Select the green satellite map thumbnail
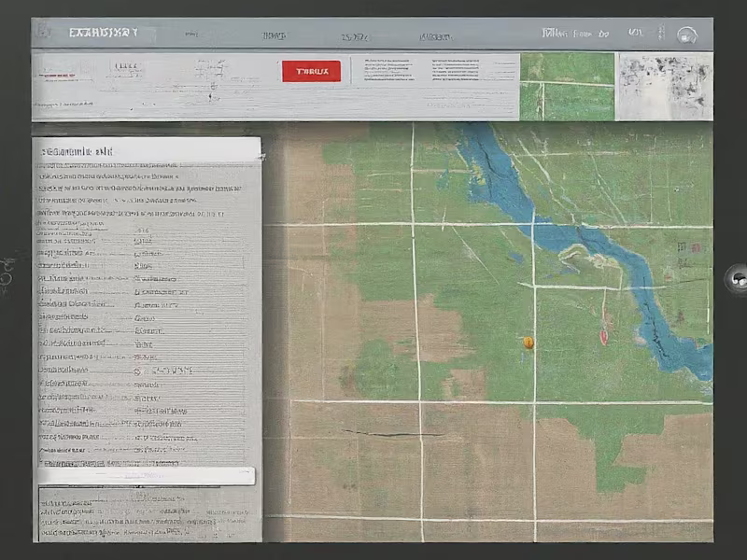This screenshot has width=747, height=560. pos(567,86)
